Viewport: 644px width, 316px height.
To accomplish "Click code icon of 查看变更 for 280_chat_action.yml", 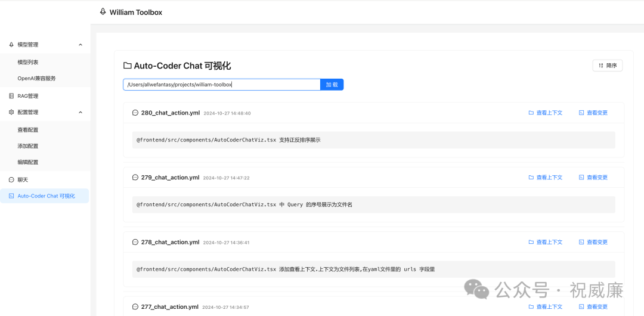I will (581, 113).
